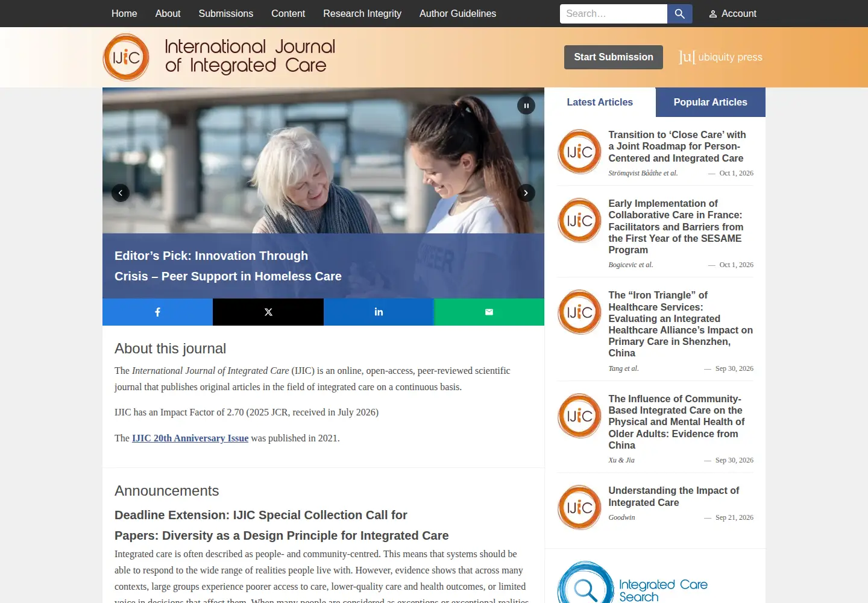This screenshot has height=603, width=868.
Task: Pause the carousel slideshow
Action: click(526, 106)
